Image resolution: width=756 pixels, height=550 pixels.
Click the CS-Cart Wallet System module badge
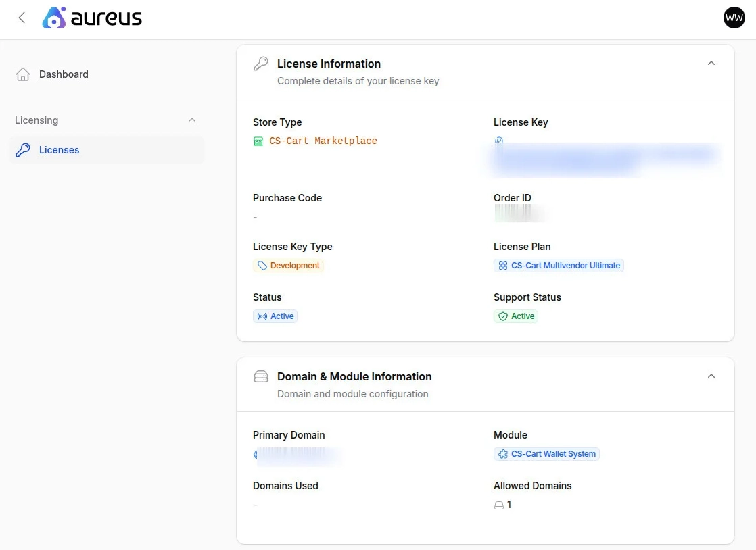546,453
